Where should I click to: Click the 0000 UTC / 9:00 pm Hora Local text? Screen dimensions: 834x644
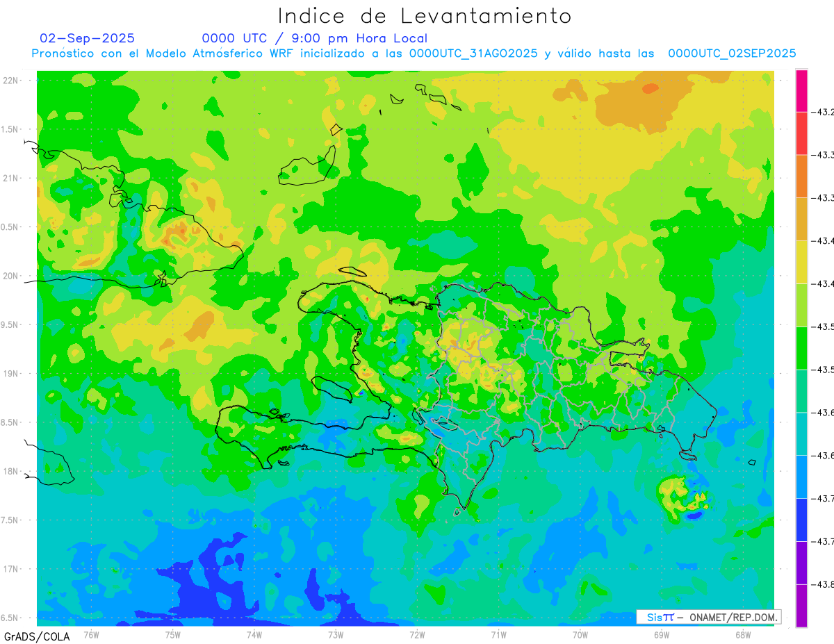click(315, 38)
